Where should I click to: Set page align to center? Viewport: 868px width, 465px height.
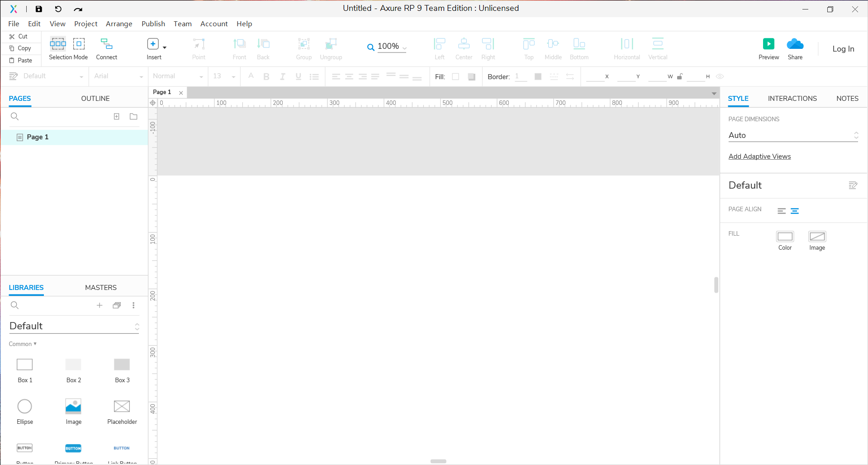pos(795,211)
